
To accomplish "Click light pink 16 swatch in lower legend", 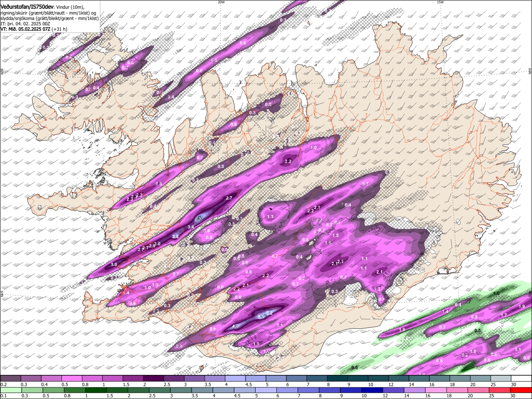I will [x=436, y=390].
